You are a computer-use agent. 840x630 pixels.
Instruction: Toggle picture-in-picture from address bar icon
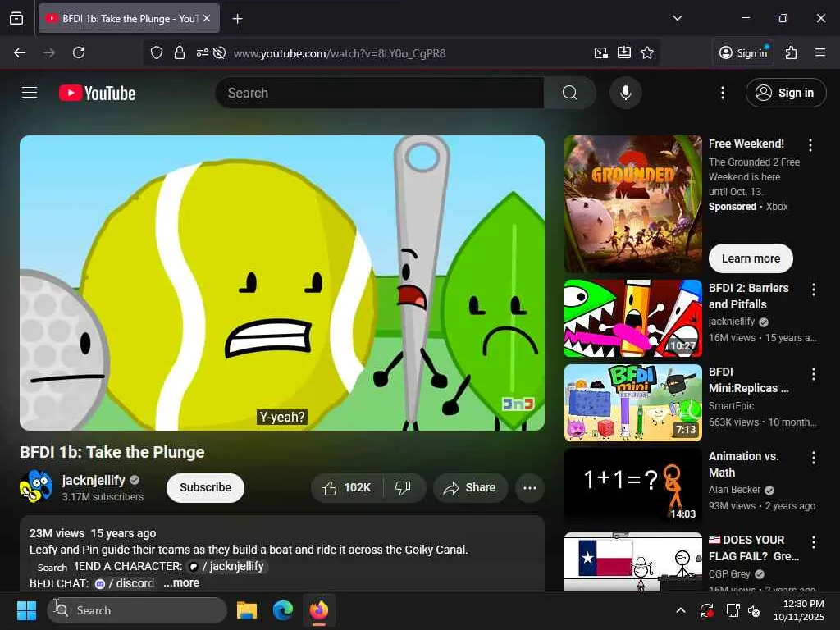click(601, 52)
